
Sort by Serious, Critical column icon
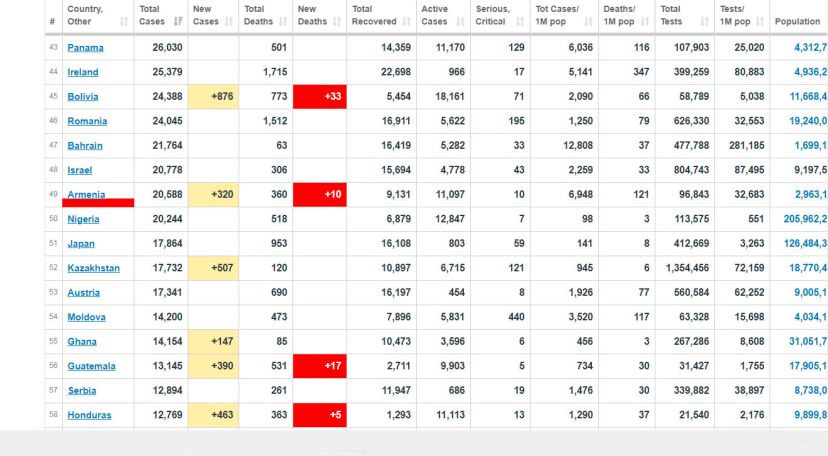point(520,22)
